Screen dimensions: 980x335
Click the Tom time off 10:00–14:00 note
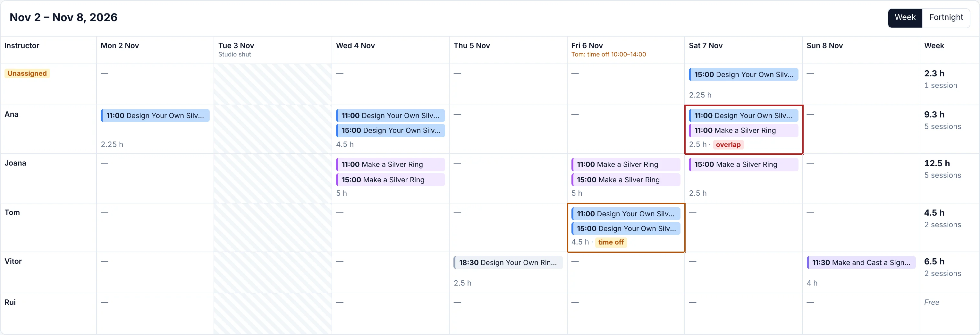[x=609, y=55]
